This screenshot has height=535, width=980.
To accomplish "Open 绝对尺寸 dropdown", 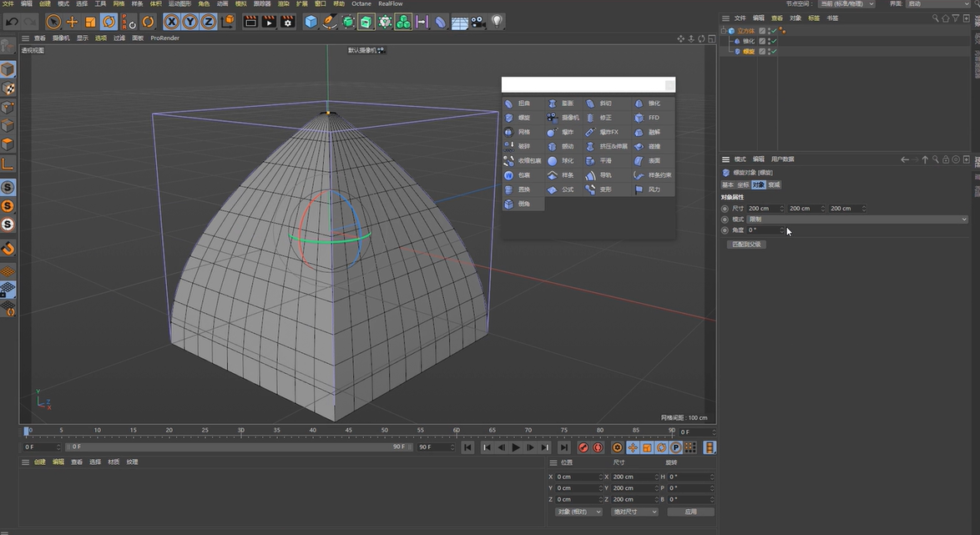I will click(634, 512).
